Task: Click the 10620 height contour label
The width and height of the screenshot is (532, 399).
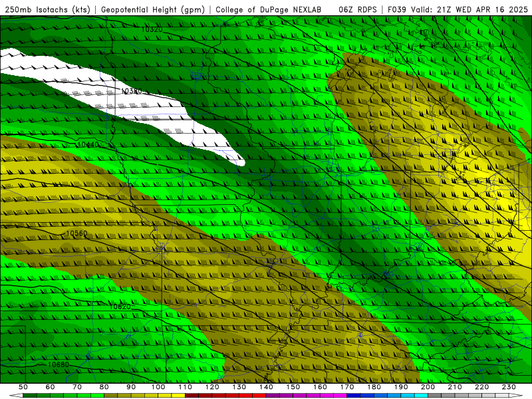Action: click(120, 307)
